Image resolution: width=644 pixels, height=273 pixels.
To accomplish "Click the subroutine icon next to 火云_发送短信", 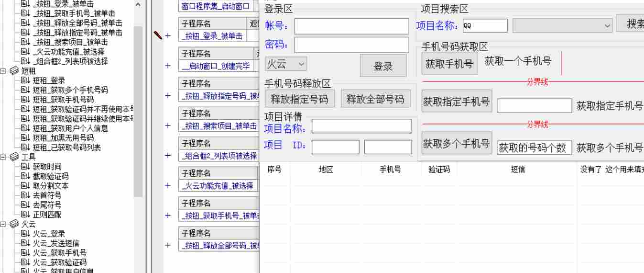I will [x=25, y=243].
